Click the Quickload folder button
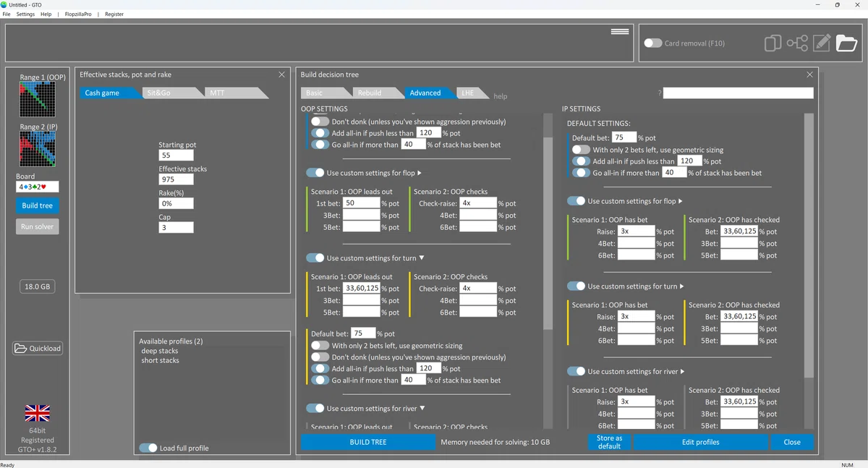Viewport: 868px width, 468px height. point(38,349)
